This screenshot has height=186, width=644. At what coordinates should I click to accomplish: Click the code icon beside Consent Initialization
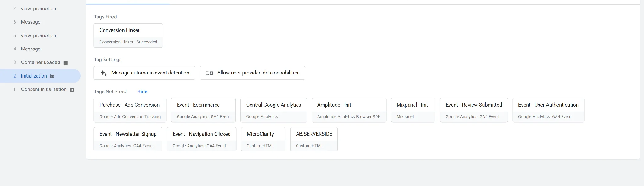tap(72, 90)
